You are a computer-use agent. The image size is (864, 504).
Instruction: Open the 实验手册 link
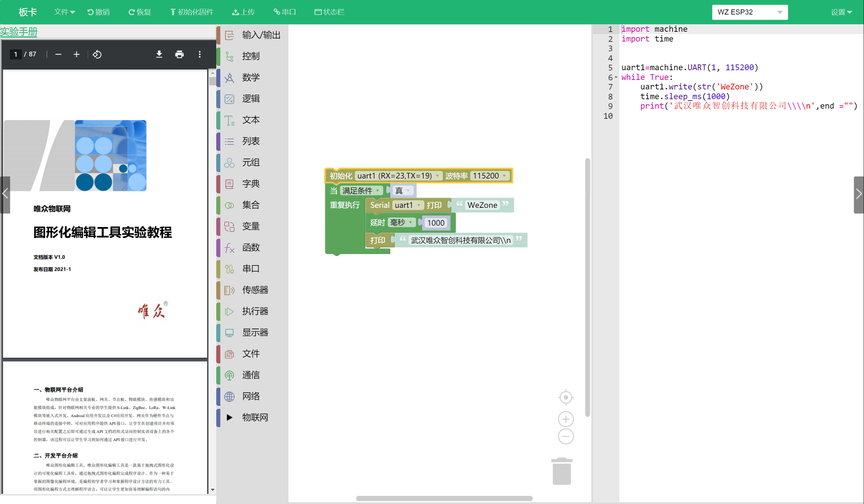[19, 32]
